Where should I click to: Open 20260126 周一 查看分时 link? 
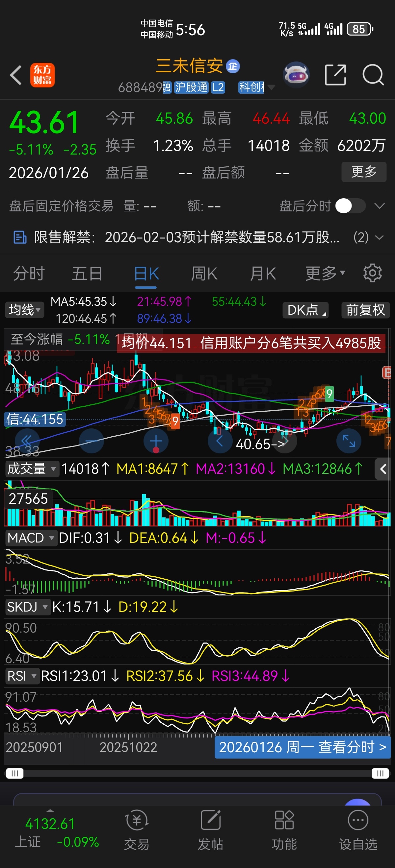[x=303, y=747]
